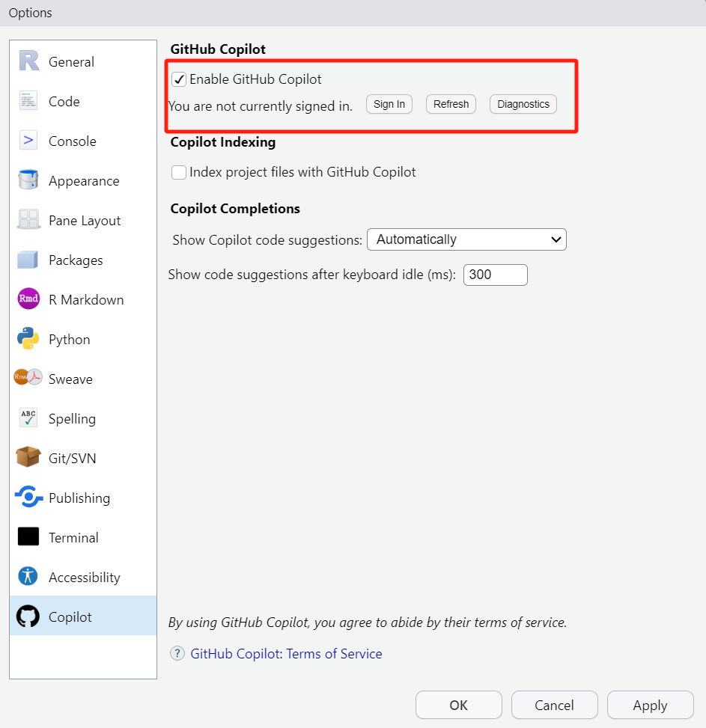
Task: Click the Python logo icon
Action: [28, 339]
